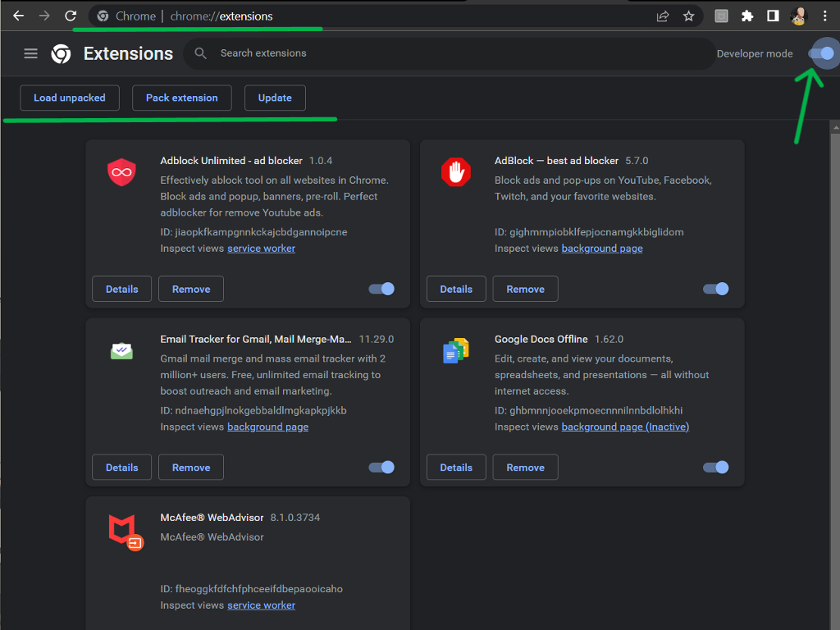Open the Chrome three-dot menu
This screenshot has width=840, height=630.
[825, 16]
